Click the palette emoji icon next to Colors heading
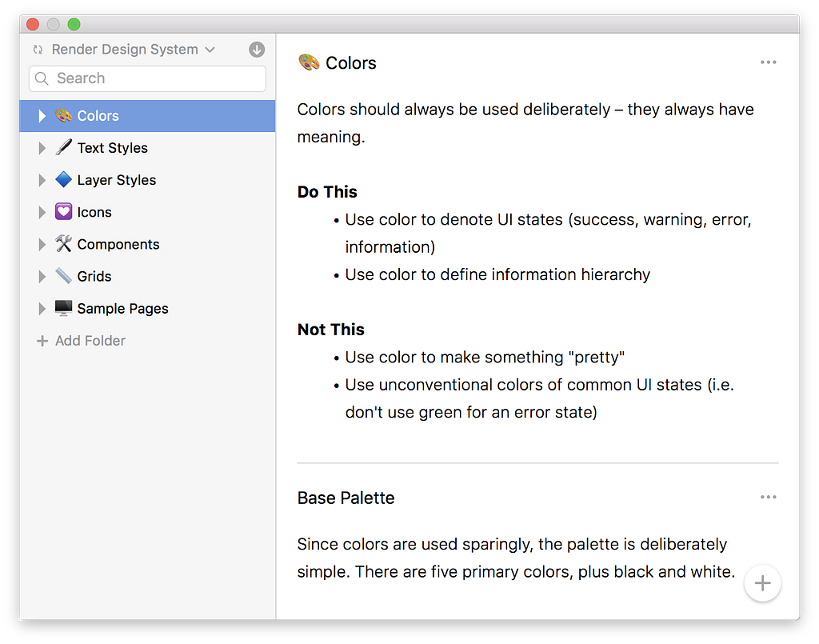 [309, 62]
